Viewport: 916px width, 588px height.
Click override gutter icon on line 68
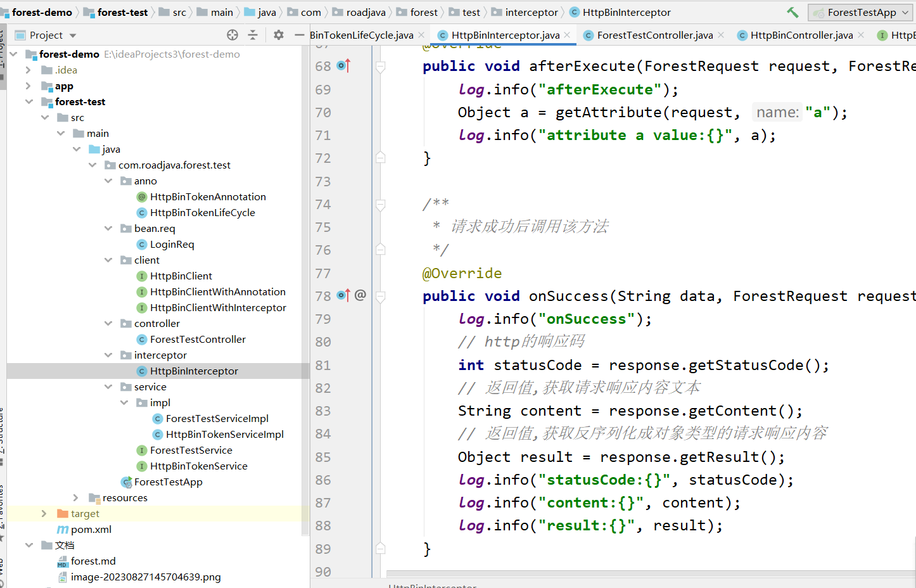[343, 65]
